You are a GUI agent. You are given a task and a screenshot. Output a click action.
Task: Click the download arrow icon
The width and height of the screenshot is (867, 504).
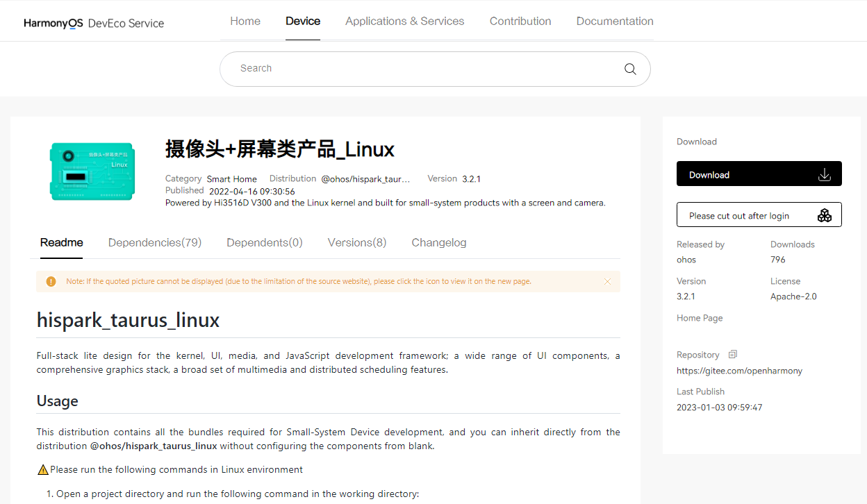tap(824, 175)
